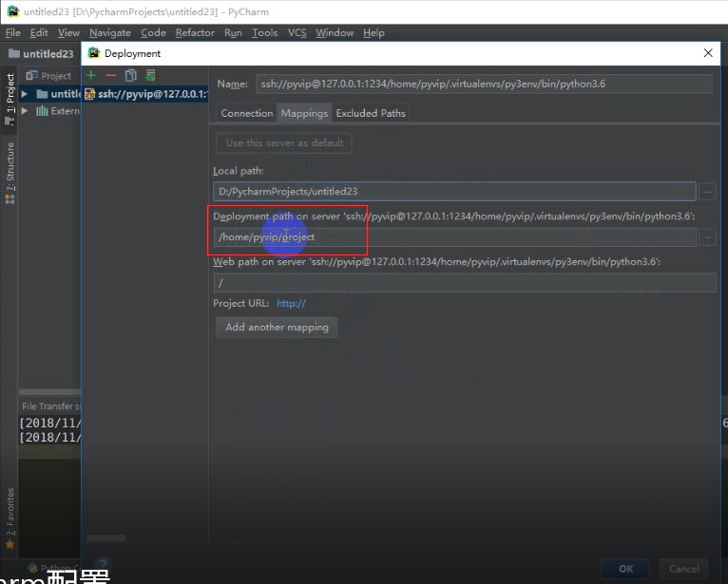This screenshot has height=584, width=728.
Task: Open the File menu
Action: (12, 32)
